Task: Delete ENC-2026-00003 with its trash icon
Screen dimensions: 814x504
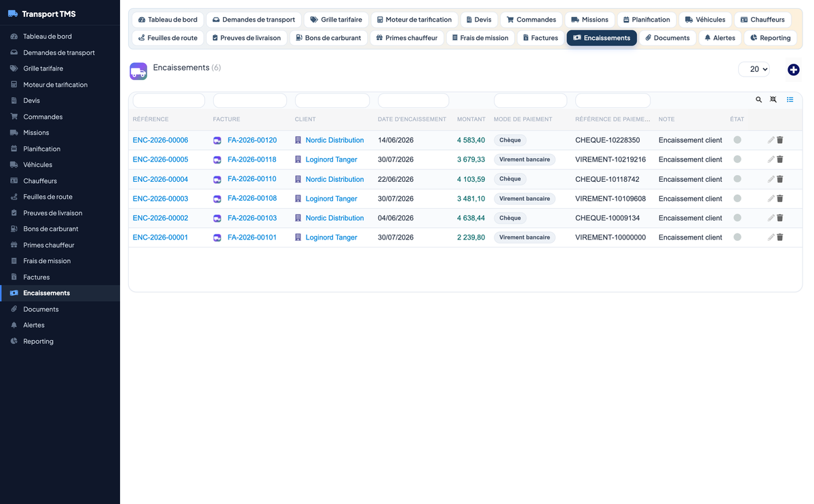Action: tap(780, 199)
